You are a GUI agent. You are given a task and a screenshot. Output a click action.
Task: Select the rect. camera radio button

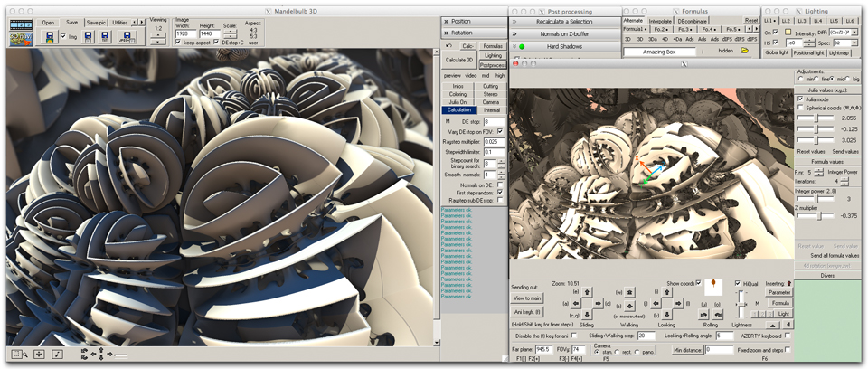click(617, 351)
